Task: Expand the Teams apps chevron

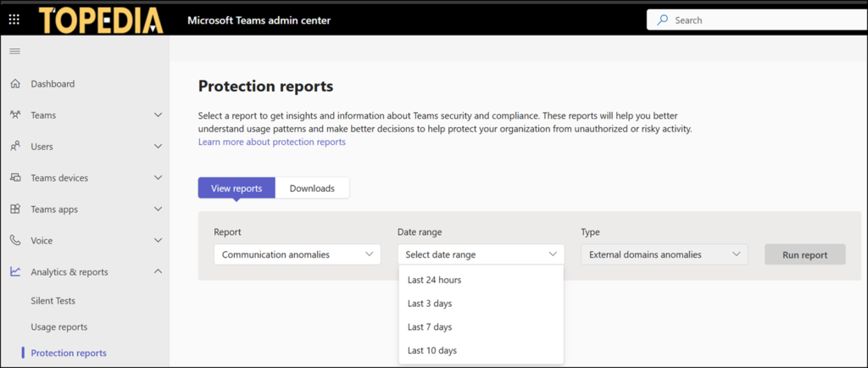Action: 158,209
